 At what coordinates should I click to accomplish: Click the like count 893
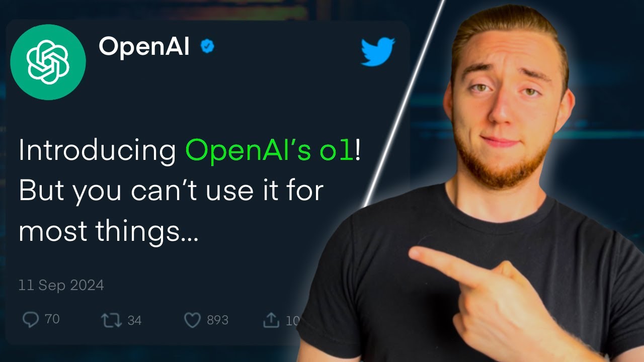point(217,320)
